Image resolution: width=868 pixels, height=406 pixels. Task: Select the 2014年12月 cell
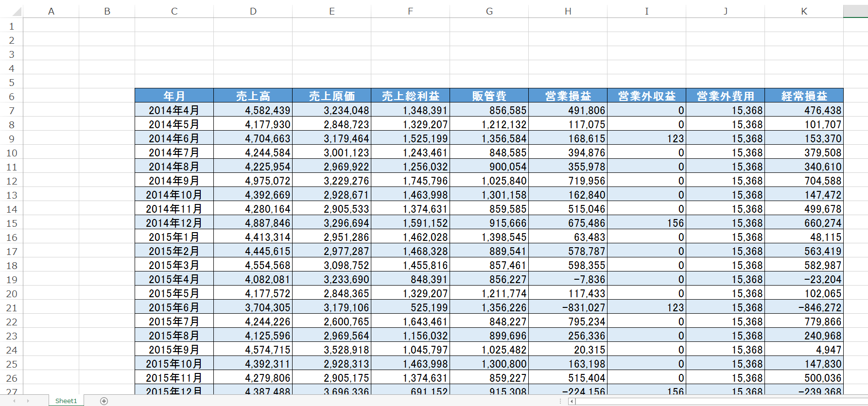(x=174, y=223)
